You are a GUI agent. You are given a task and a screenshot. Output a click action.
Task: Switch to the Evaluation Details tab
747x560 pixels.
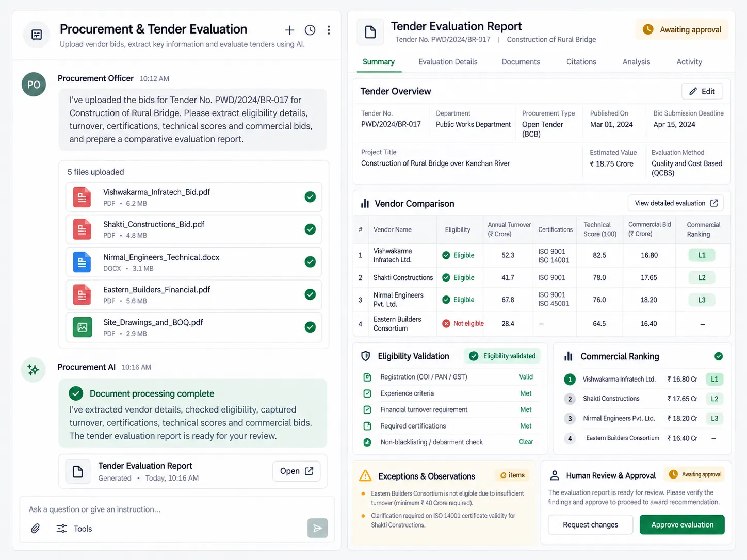click(x=448, y=62)
